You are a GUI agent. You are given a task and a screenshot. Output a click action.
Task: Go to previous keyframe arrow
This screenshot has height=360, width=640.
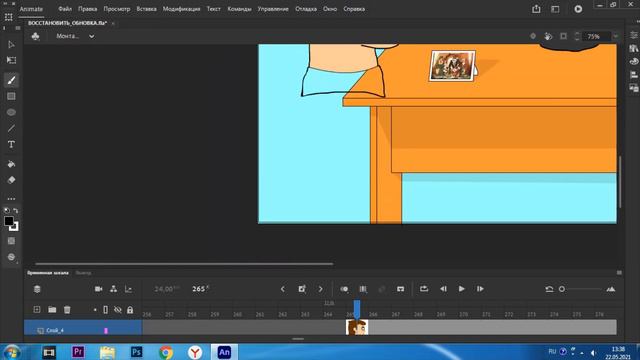[x=283, y=289]
